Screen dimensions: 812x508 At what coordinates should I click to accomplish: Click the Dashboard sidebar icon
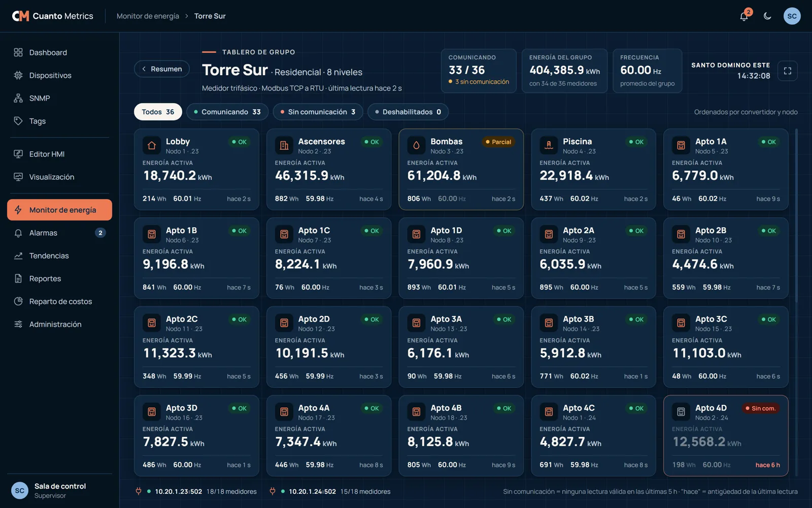pyautogui.click(x=18, y=52)
